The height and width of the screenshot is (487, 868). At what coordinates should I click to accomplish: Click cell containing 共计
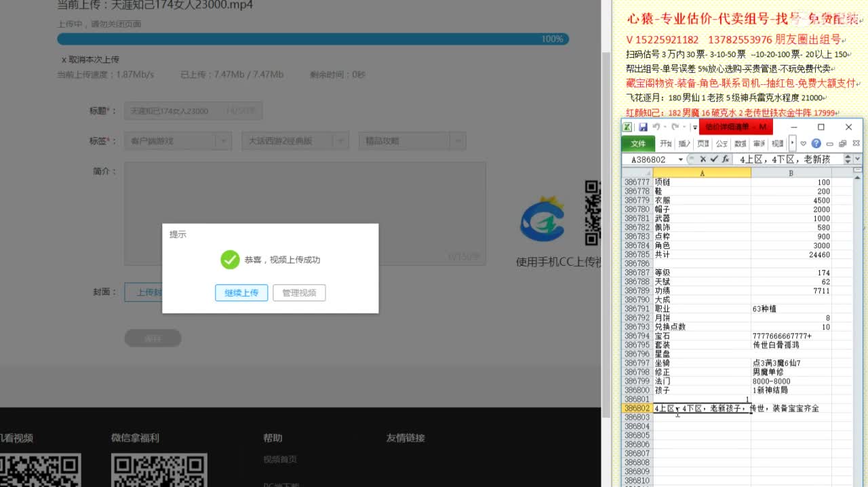tap(702, 255)
